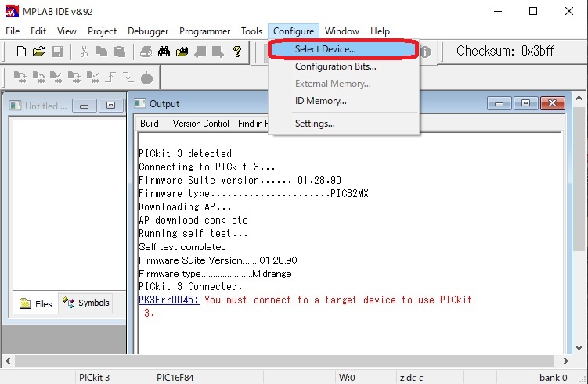Open the Project menu
Image resolution: width=588 pixels, height=384 pixels.
(102, 31)
